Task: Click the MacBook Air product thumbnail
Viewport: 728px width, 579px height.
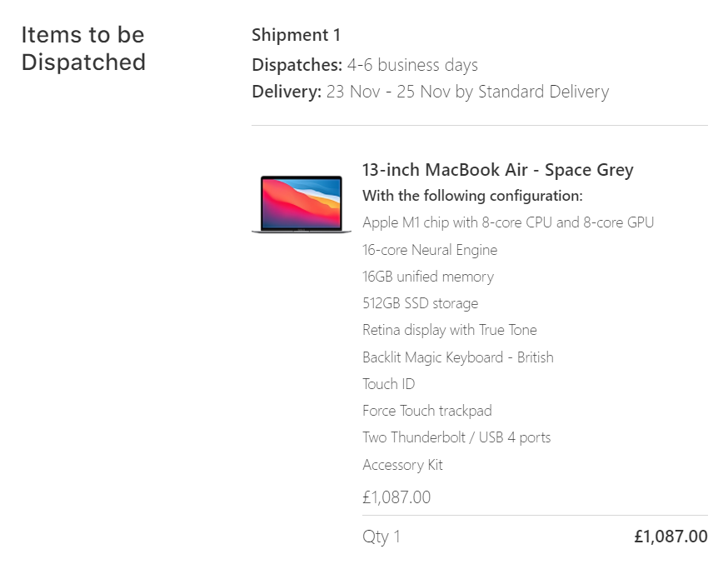Action: click(301, 203)
